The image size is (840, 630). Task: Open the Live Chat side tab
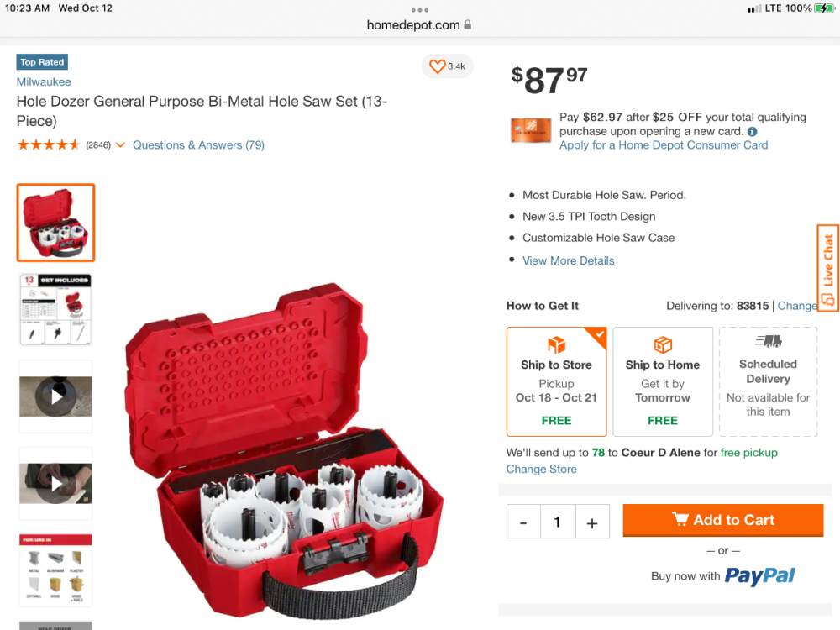point(828,269)
